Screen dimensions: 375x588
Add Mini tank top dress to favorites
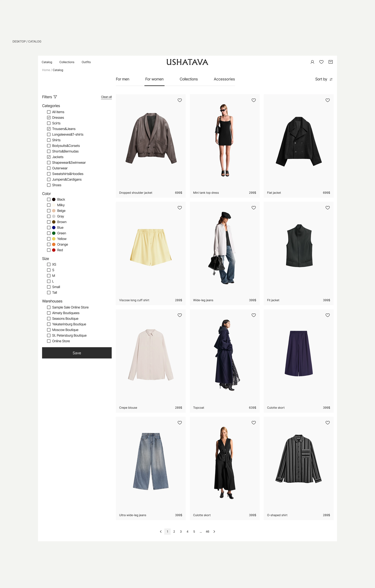[254, 100]
